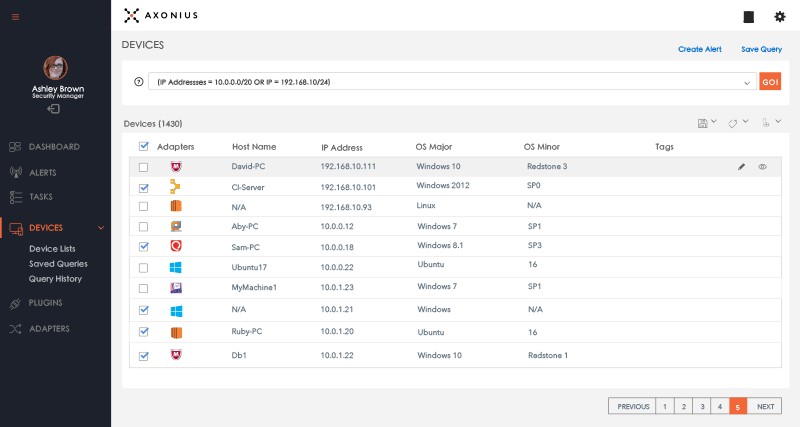
Task: Click the McAfee adapter icon for Db1
Action: coord(176,355)
